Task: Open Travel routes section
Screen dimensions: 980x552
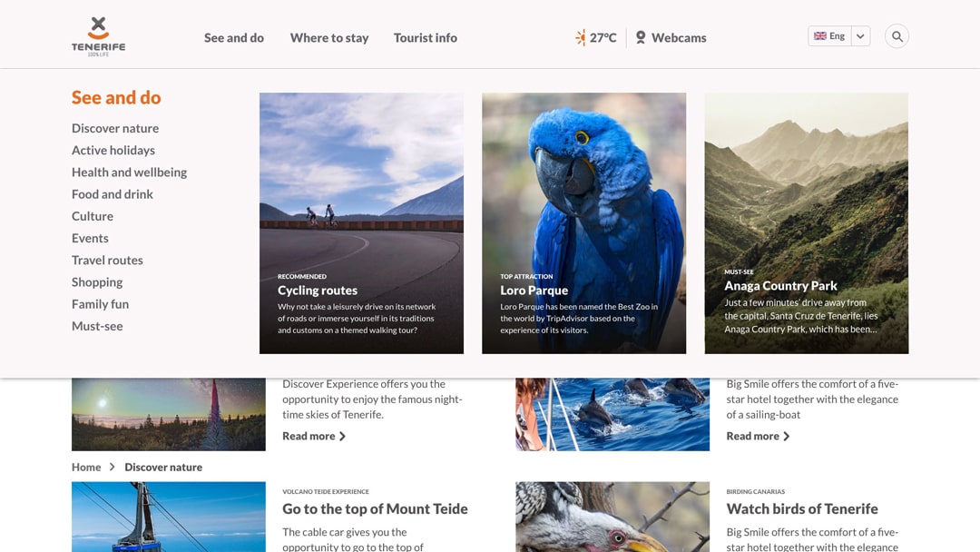Action: click(107, 260)
